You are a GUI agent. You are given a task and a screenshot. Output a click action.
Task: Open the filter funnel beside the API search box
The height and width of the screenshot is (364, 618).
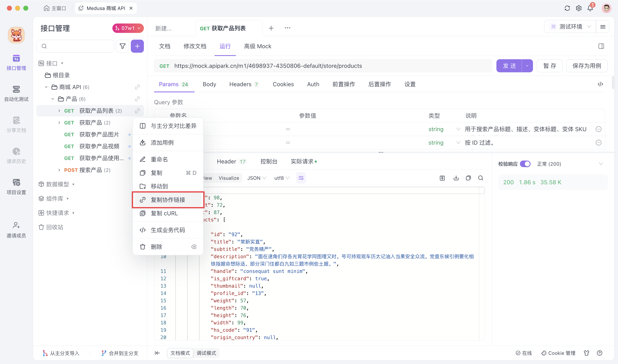tap(122, 46)
